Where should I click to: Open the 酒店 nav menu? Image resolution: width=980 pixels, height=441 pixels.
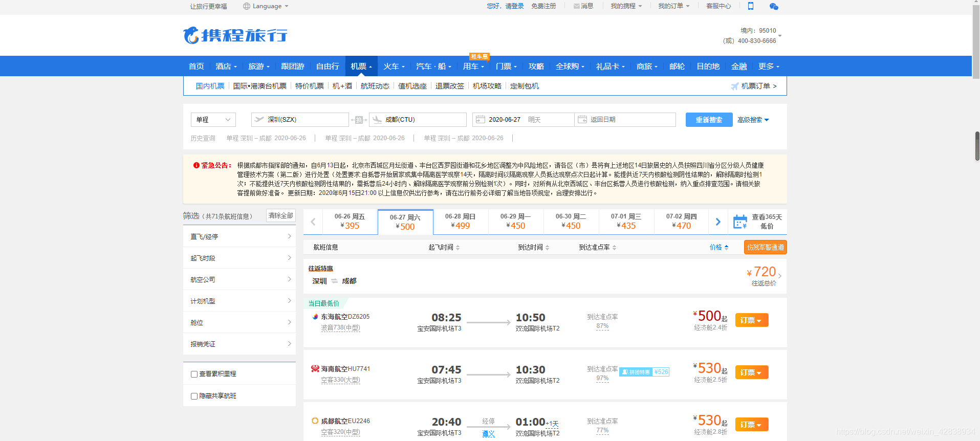(x=226, y=66)
